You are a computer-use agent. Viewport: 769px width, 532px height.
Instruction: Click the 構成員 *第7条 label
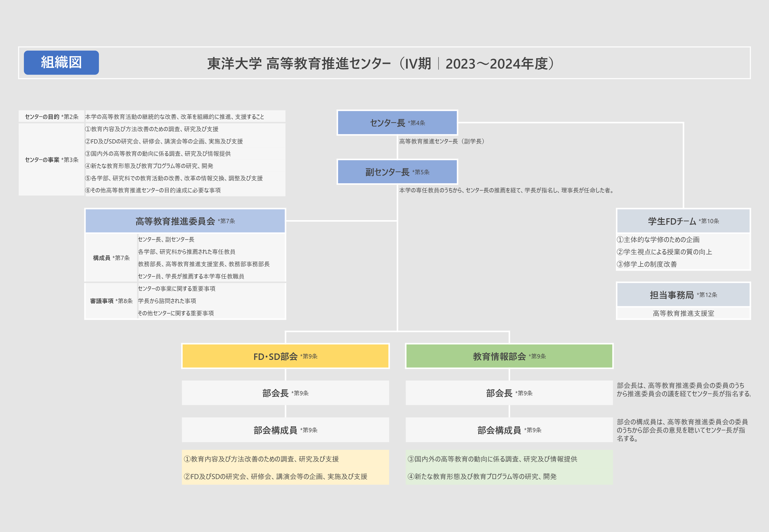pyautogui.click(x=111, y=258)
